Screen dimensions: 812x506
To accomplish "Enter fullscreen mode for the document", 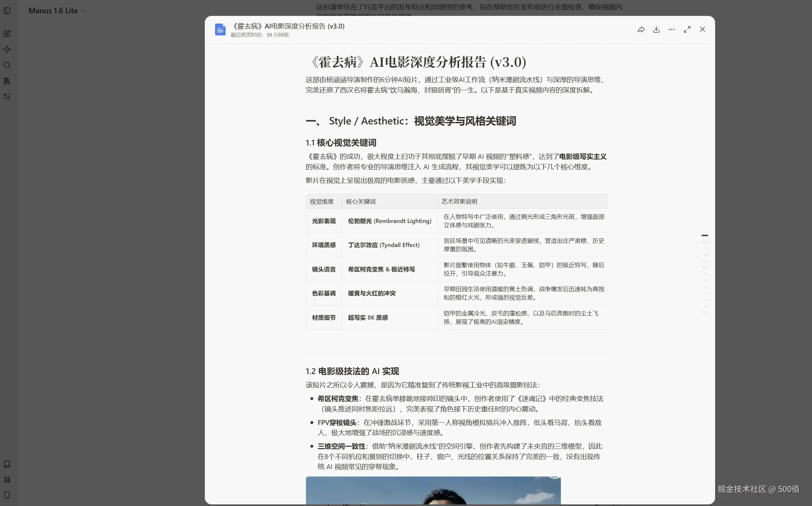I will 687,29.
